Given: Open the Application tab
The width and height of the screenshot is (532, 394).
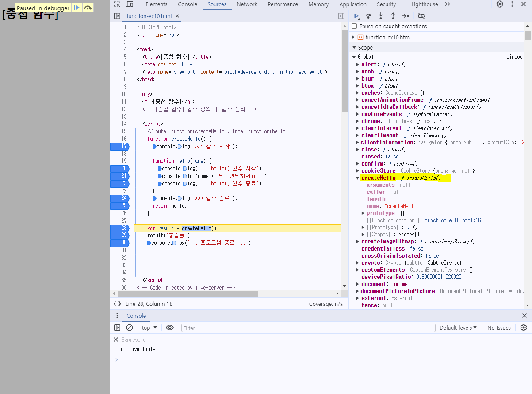Looking at the screenshot, I should (353, 4).
